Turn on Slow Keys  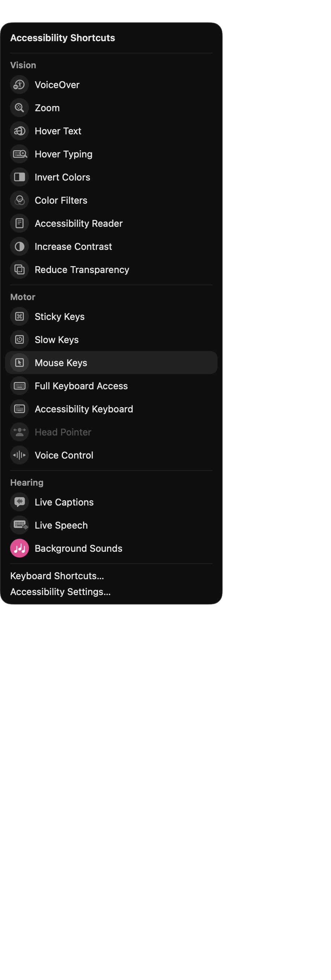click(x=111, y=340)
